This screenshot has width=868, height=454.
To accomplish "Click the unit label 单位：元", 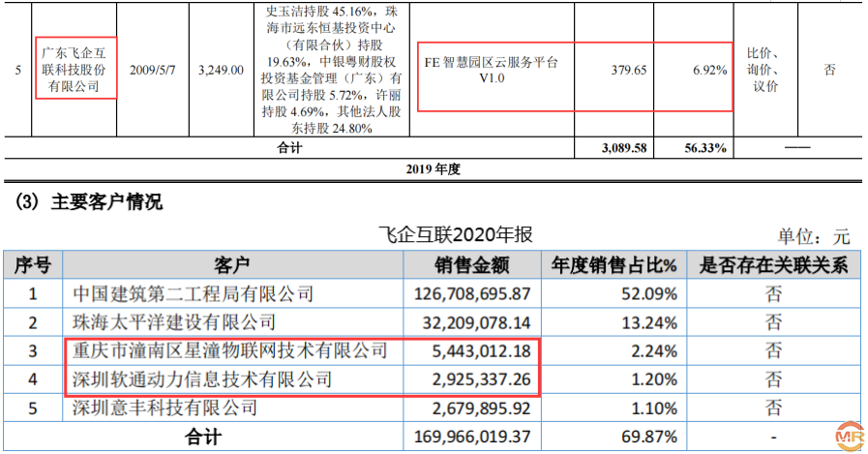I will [x=813, y=237].
